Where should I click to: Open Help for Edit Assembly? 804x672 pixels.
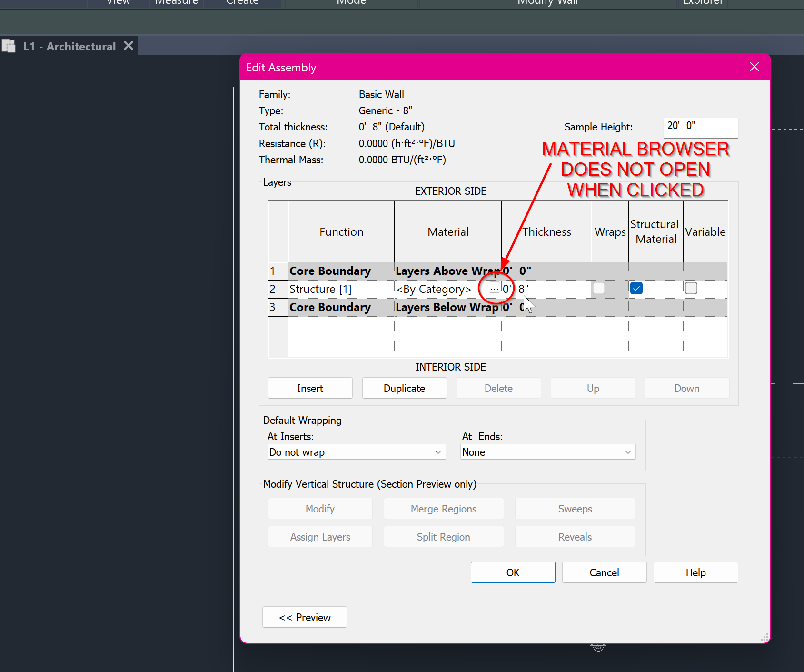pos(696,572)
